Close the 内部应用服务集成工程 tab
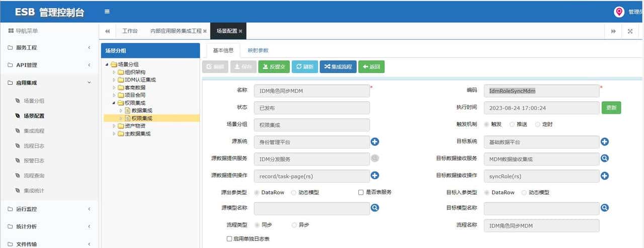 click(x=205, y=31)
